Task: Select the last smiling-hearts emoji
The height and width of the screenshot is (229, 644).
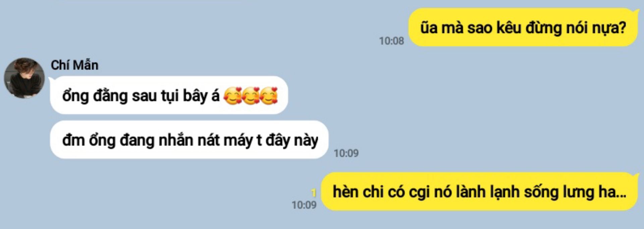Action: (269, 95)
